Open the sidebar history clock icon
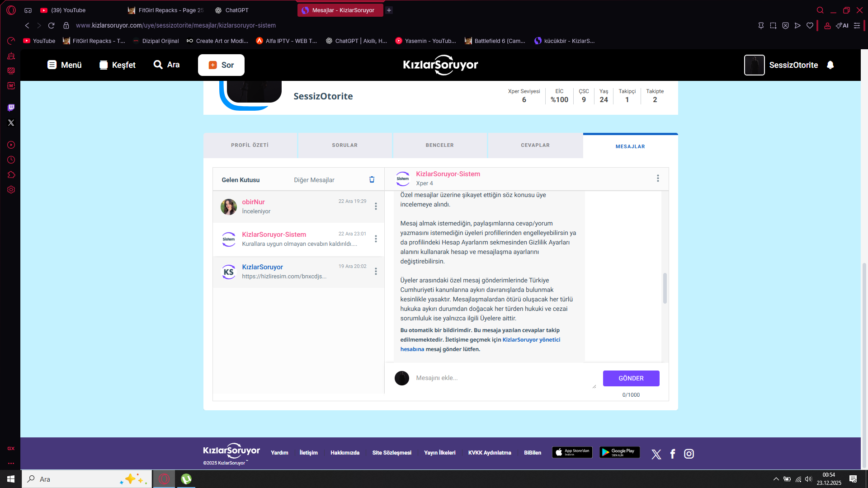Image resolution: width=868 pixels, height=488 pixels. pos(11,160)
